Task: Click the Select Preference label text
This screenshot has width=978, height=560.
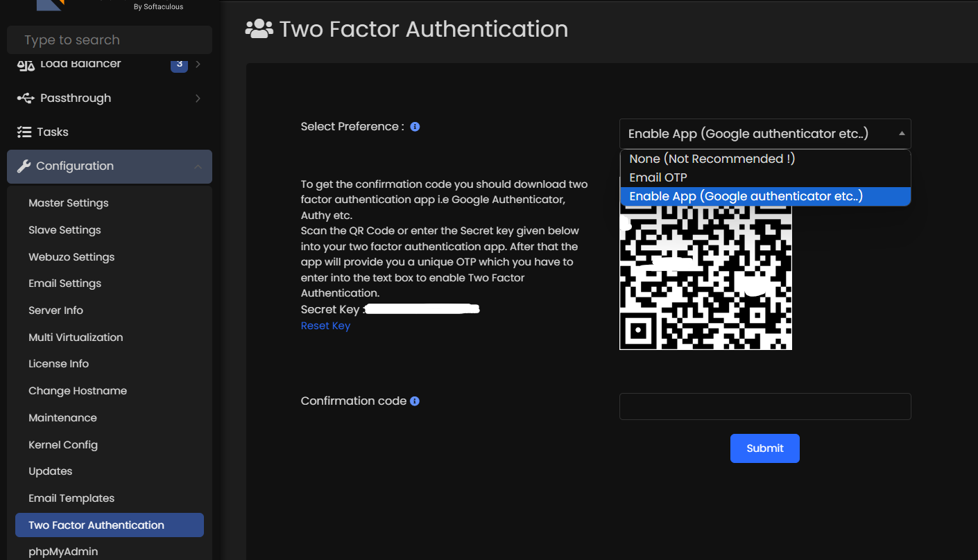Action: pyautogui.click(x=352, y=127)
